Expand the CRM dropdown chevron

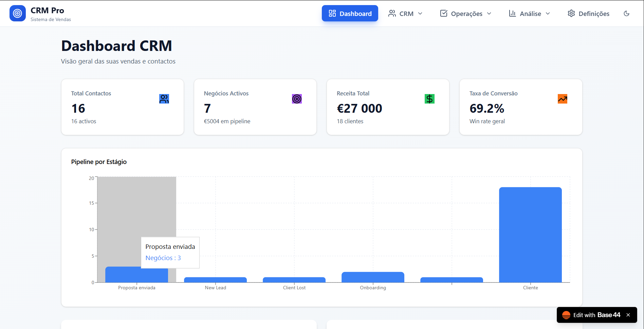click(420, 13)
